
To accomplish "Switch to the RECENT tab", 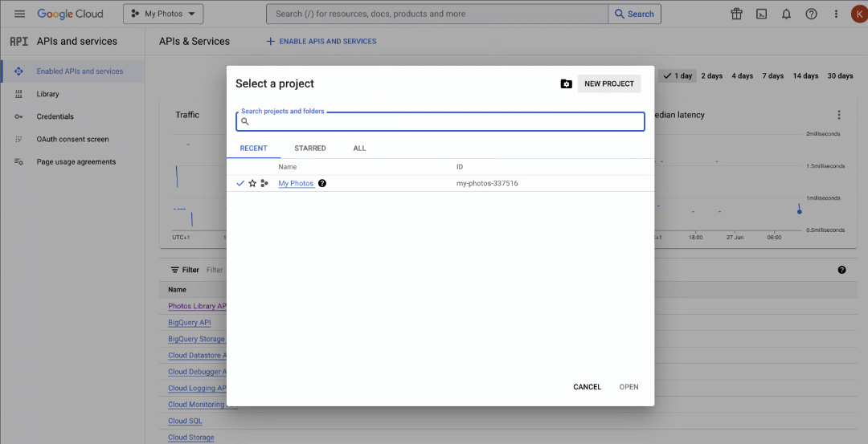I will (x=253, y=149).
